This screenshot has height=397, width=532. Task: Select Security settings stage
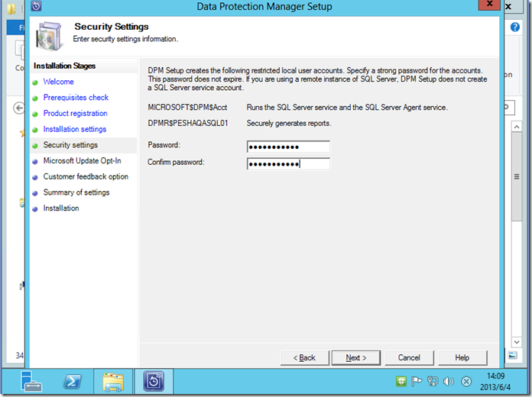pyautogui.click(x=70, y=145)
